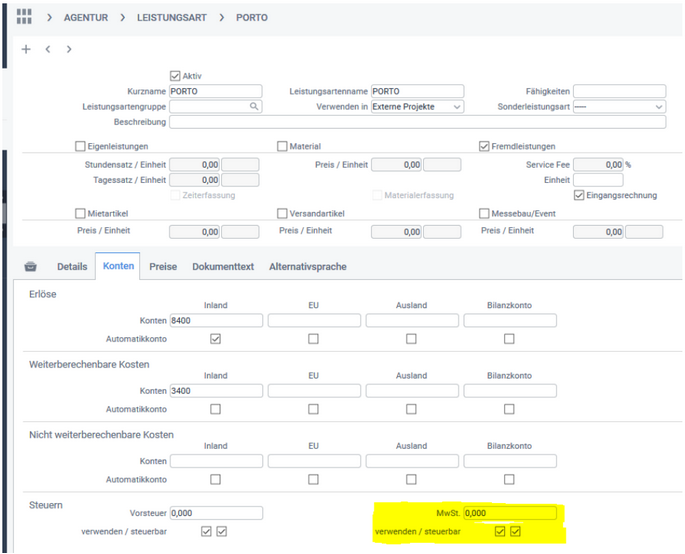The width and height of the screenshot is (685, 554).
Task: Enable the Eigenleistungen checkbox
Action: (81, 146)
